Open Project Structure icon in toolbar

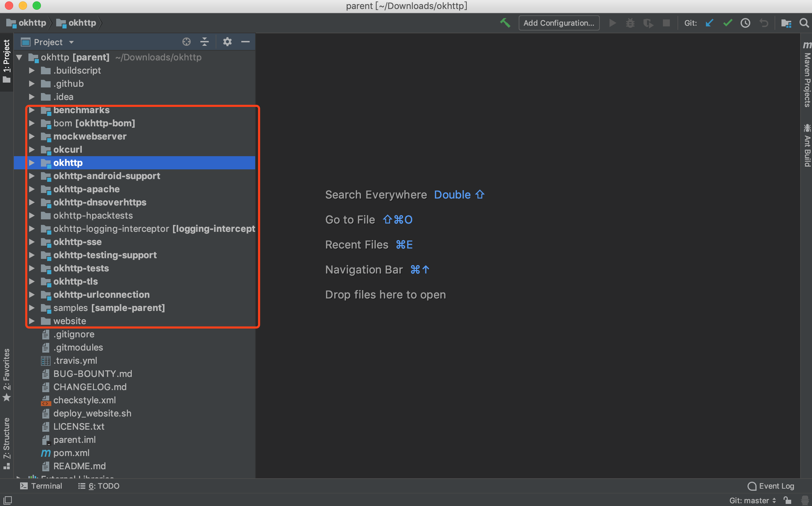[786, 23]
